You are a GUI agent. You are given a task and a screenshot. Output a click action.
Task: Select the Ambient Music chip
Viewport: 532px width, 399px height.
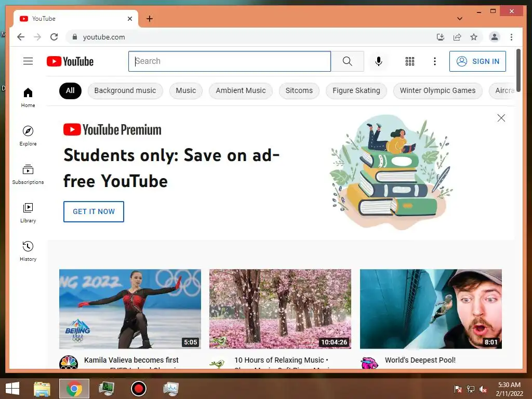(241, 90)
